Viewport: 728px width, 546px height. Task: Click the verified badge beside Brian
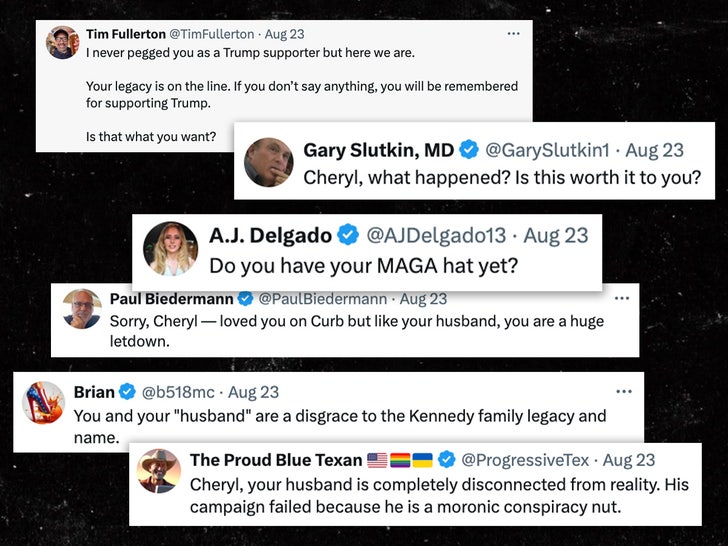pos(128,392)
